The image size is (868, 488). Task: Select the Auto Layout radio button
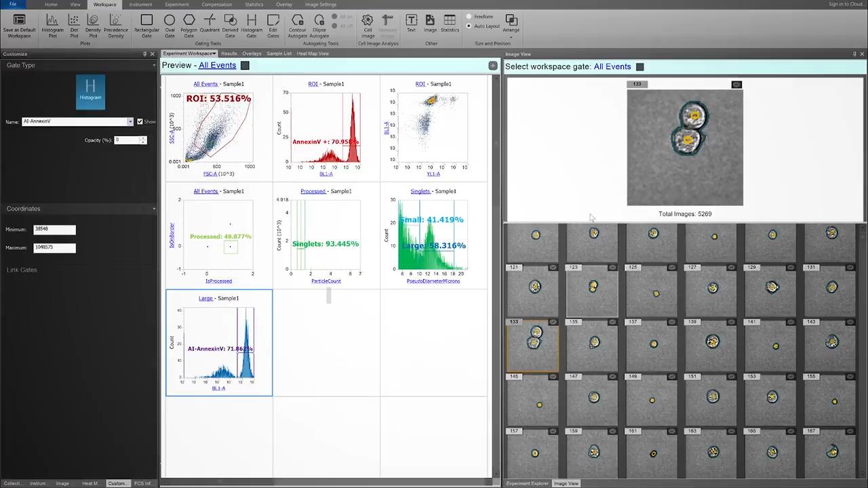(x=469, y=26)
